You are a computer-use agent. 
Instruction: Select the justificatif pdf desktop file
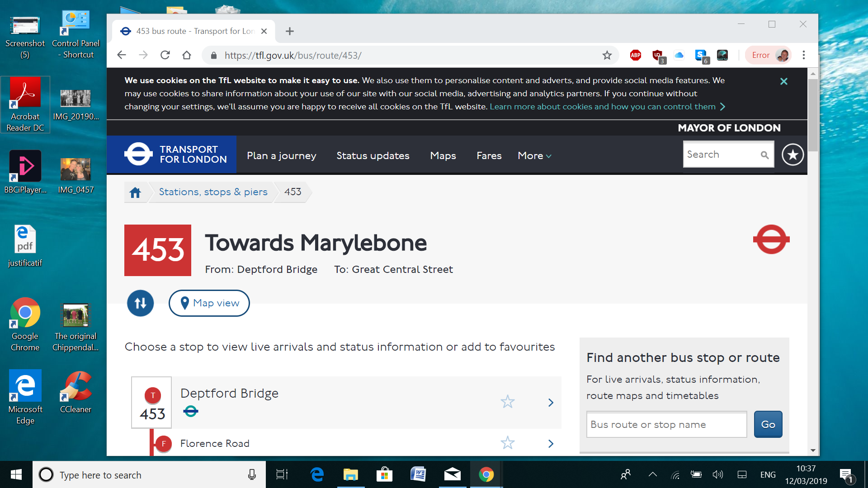[25, 246]
